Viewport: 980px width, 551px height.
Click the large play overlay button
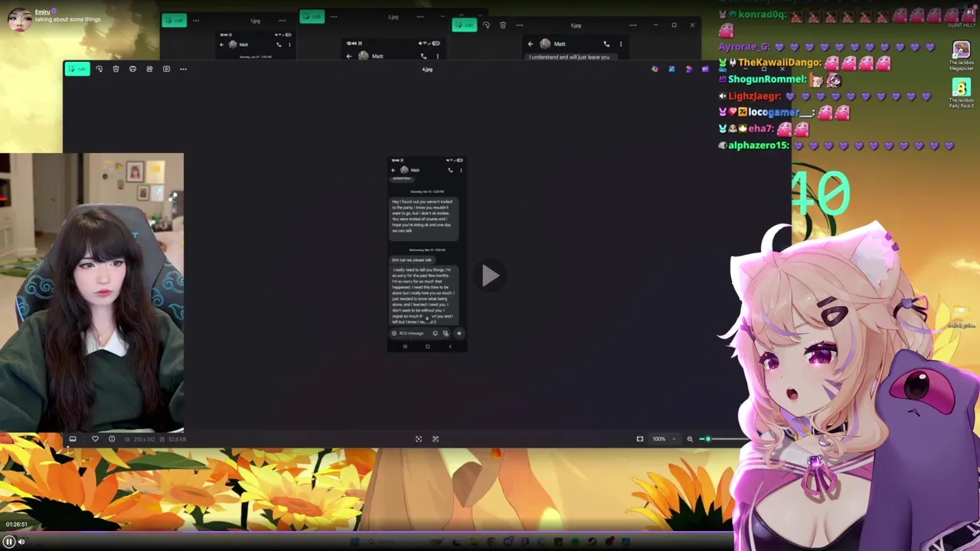click(490, 275)
